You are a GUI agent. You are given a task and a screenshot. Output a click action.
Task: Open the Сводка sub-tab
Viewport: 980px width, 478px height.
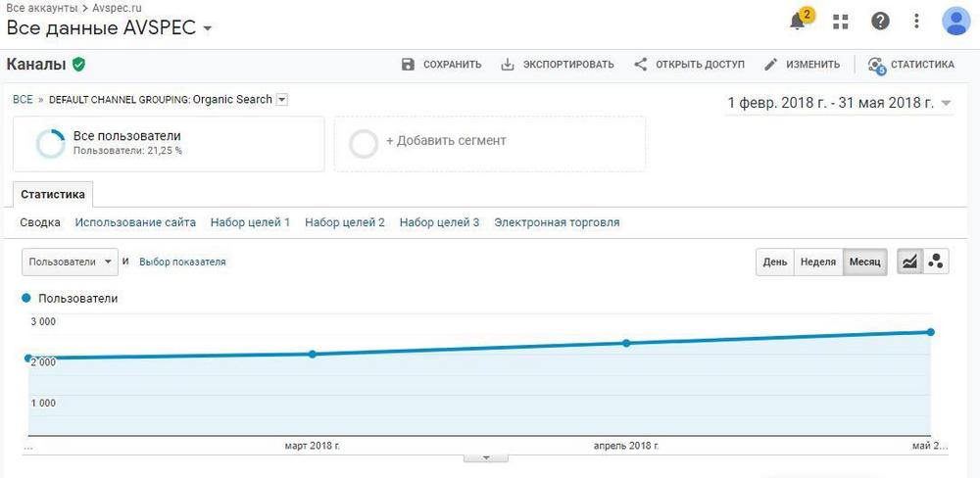tap(40, 222)
